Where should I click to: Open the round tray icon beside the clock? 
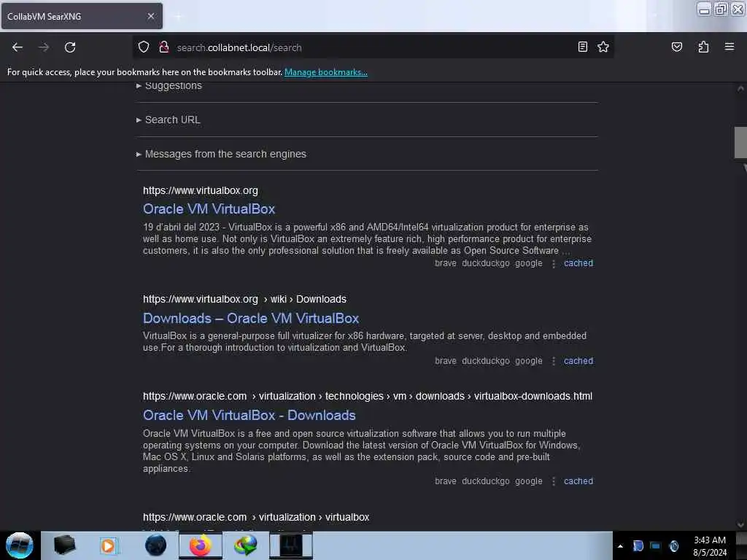point(673,546)
